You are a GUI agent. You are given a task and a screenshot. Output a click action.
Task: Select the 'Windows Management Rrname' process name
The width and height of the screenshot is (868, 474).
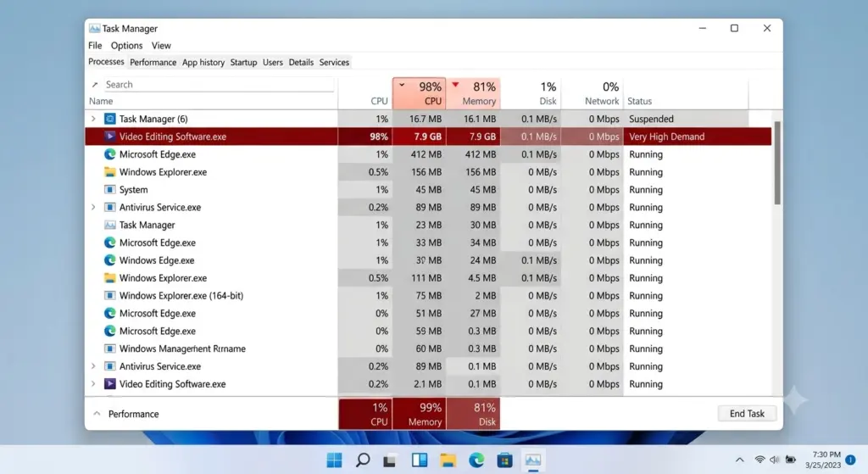(182, 349)
